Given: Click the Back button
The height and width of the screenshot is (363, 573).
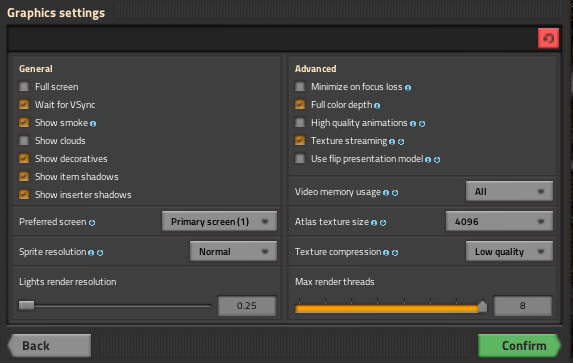Looking at the screenshot, I should click(x=49, y=345).
